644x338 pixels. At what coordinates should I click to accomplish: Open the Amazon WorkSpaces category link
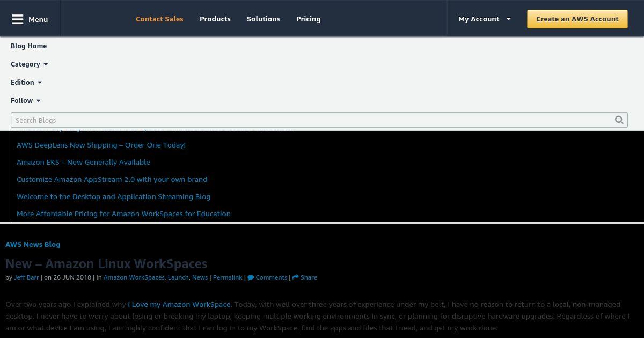(134, 277)
